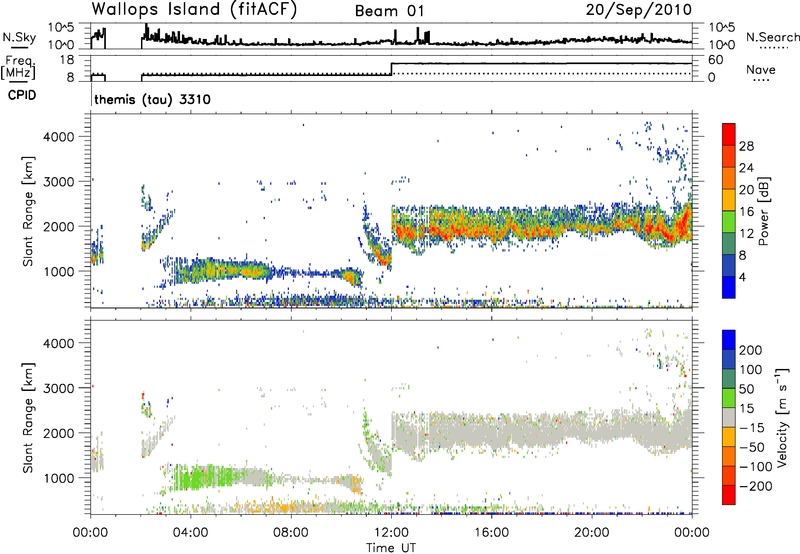Pick the red segment of the Power colorbar

click(729, 135)
